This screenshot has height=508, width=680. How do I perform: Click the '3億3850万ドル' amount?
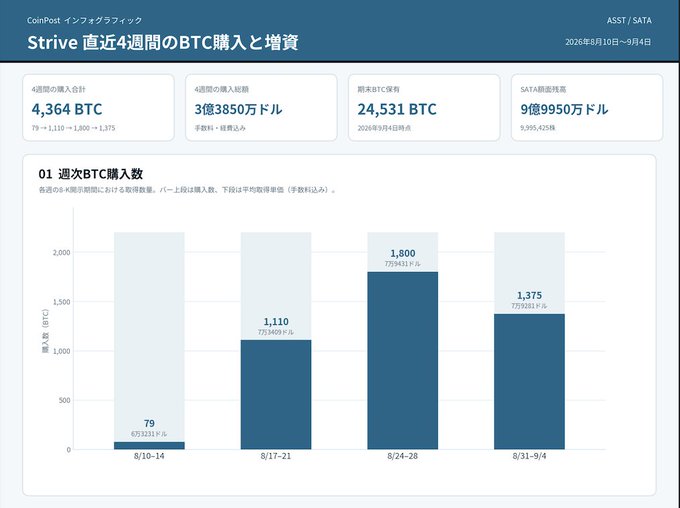click(239, 109)
